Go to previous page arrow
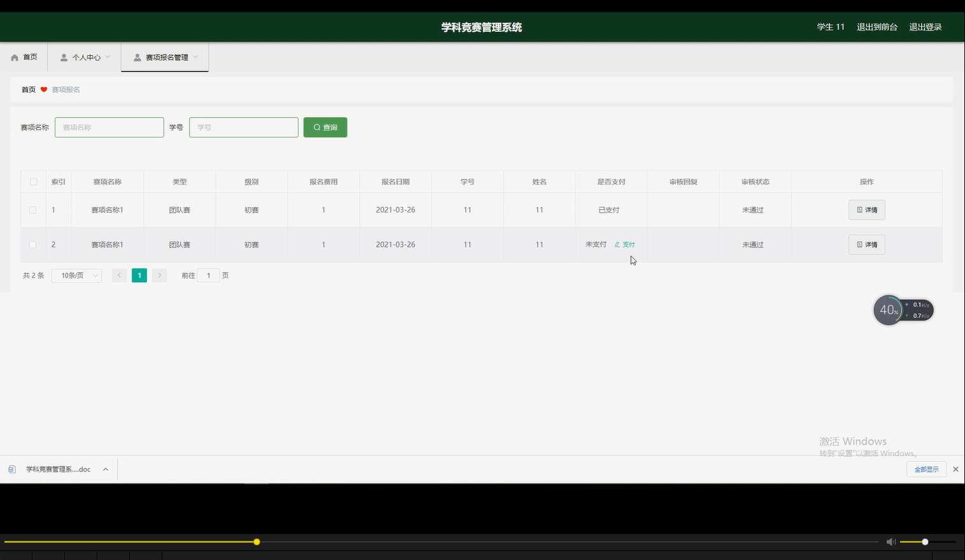This screenshot has width=965, height=560. click(119, 276)
